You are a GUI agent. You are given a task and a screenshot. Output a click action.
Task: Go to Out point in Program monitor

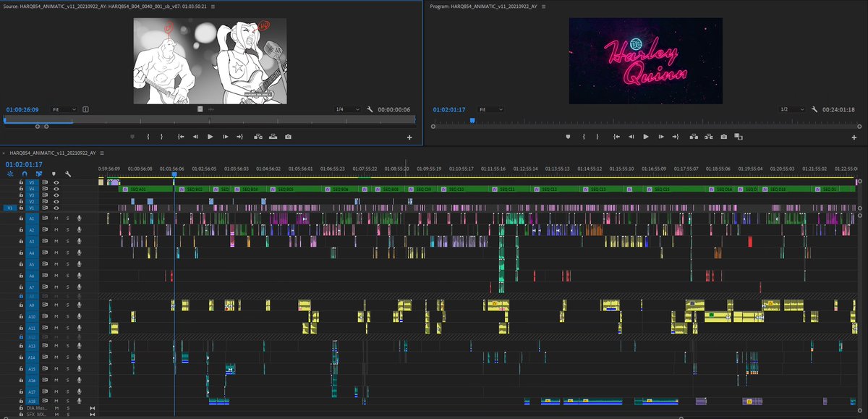pyautogui.click(x=676, y=136)
